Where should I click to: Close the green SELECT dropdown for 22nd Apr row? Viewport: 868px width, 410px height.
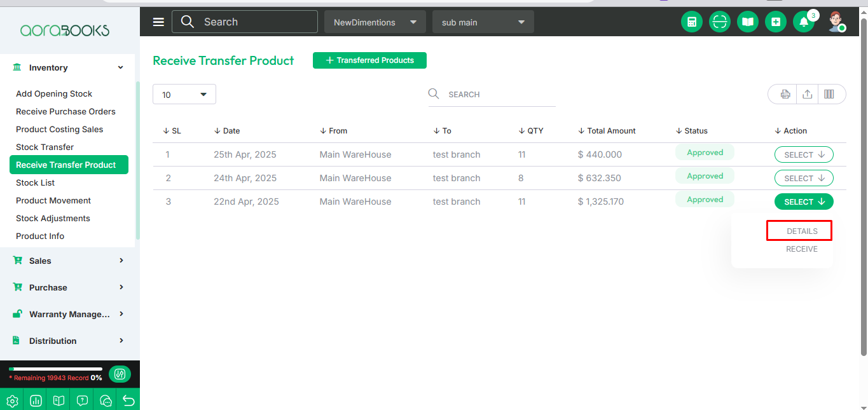pyautogui.click(x=804, y=202)
